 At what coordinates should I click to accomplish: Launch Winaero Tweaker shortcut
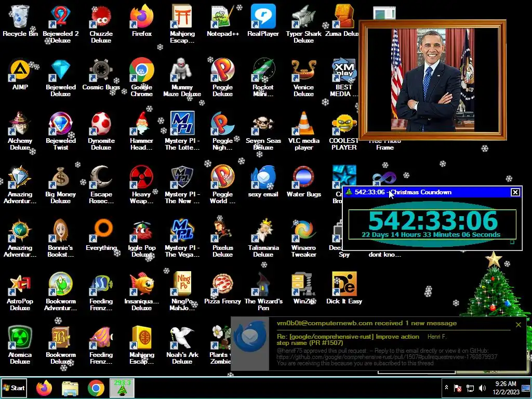pos(303,237)
